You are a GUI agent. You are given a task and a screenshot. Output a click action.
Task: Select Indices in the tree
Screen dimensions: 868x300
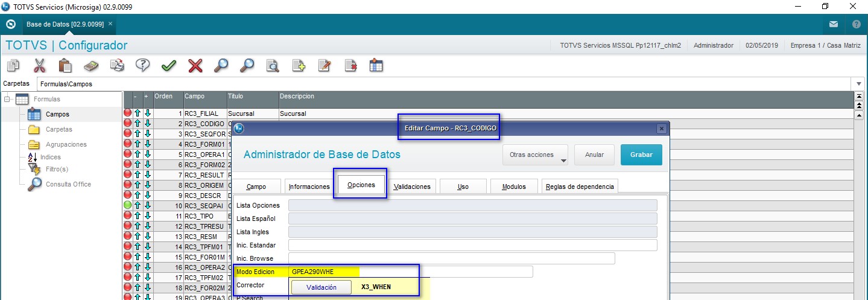pos(51,157)
